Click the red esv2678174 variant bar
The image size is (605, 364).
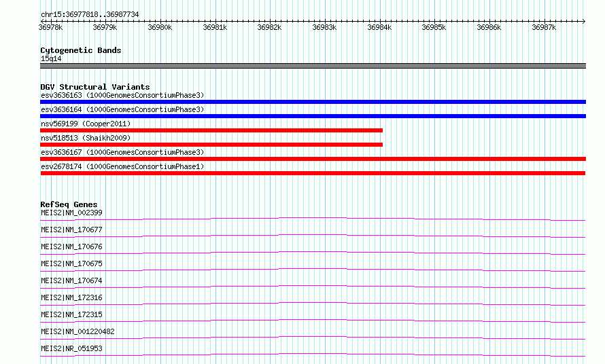(x=313, y=173)
